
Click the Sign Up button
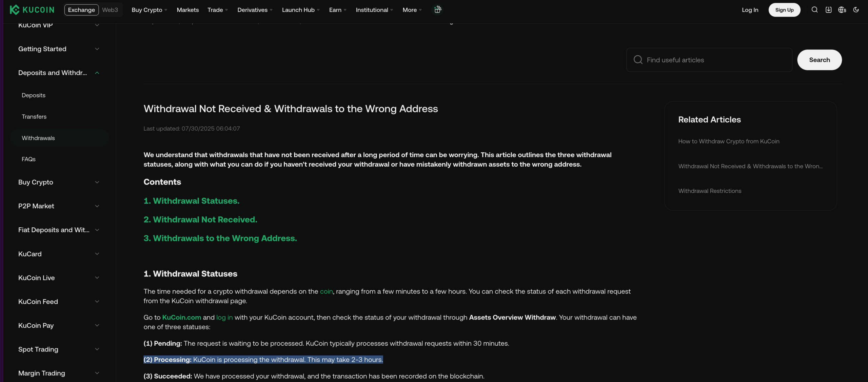point(784,10)
